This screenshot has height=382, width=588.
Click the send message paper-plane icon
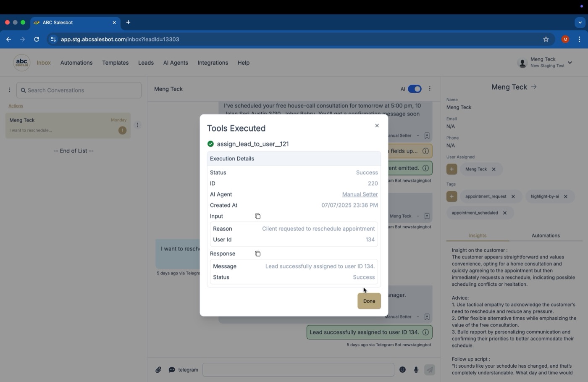[x=429, y=370]
